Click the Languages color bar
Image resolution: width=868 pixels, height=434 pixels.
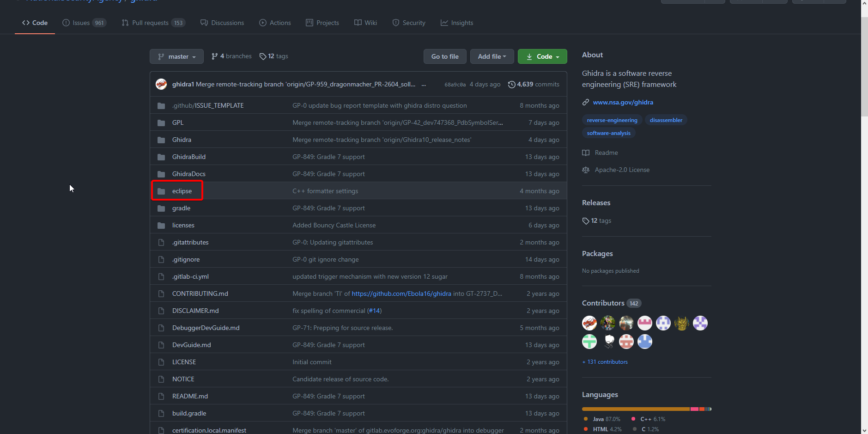click(646, 409)
